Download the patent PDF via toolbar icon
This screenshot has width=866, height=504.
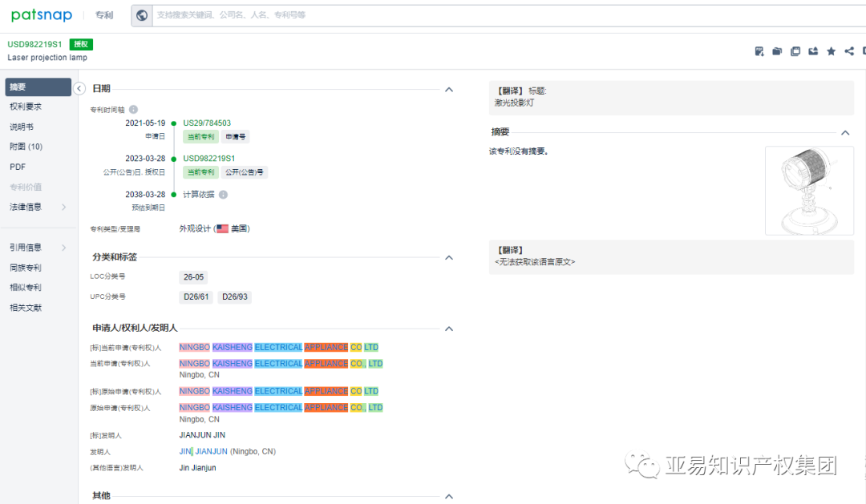click(759, 51)
